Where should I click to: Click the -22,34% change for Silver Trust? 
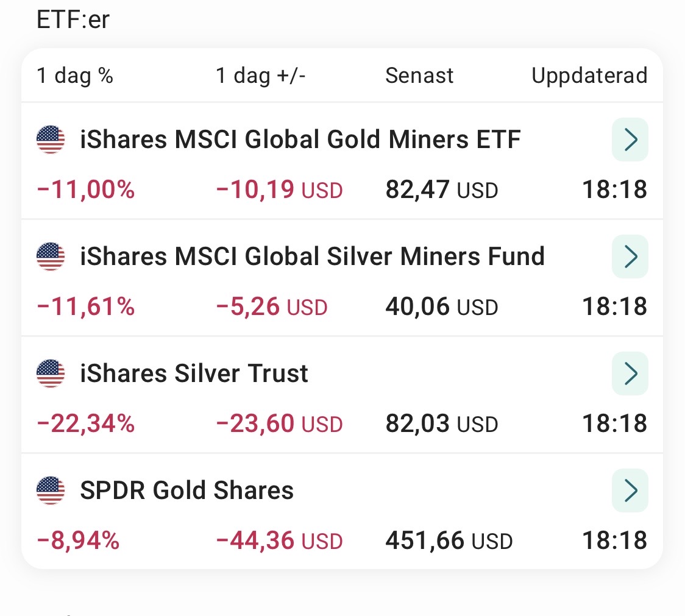[86, 423]
